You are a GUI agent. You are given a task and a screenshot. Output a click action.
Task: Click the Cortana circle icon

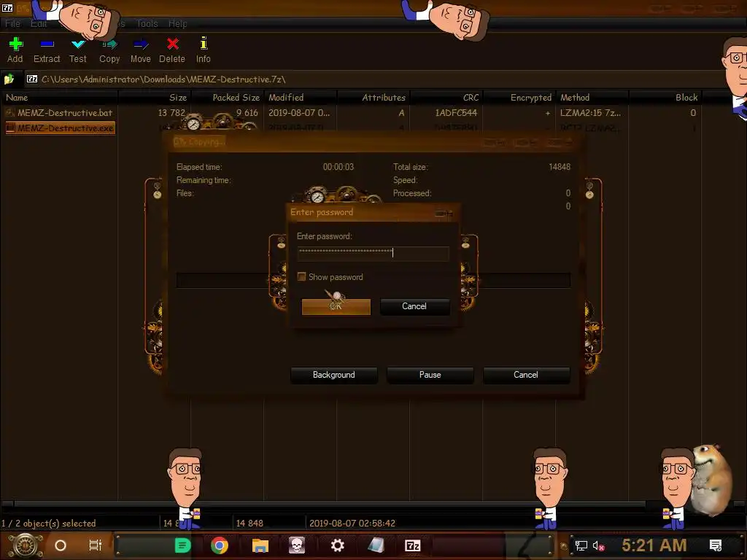tap(61, 545)
